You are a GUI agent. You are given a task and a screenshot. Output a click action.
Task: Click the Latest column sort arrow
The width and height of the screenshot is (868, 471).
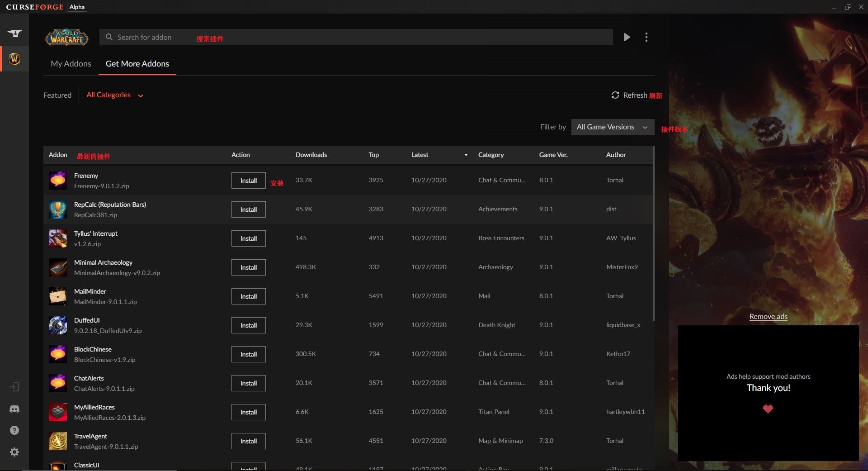[466, 155]
